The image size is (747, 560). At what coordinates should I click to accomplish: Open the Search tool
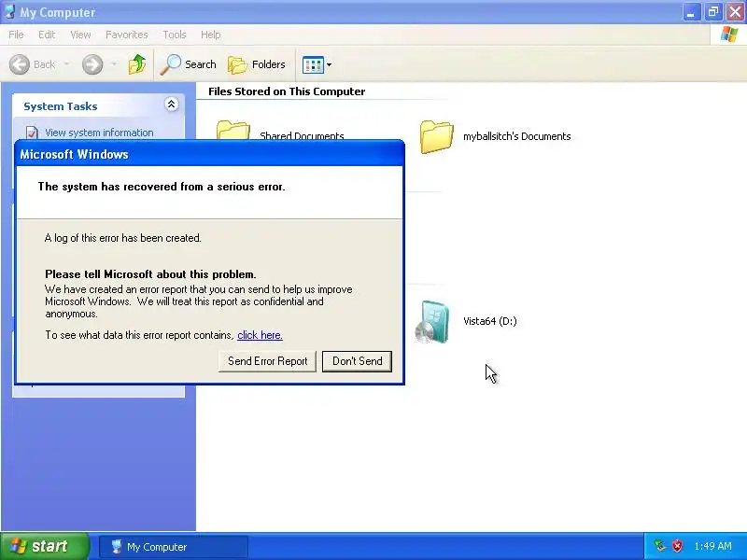(189, 64)
